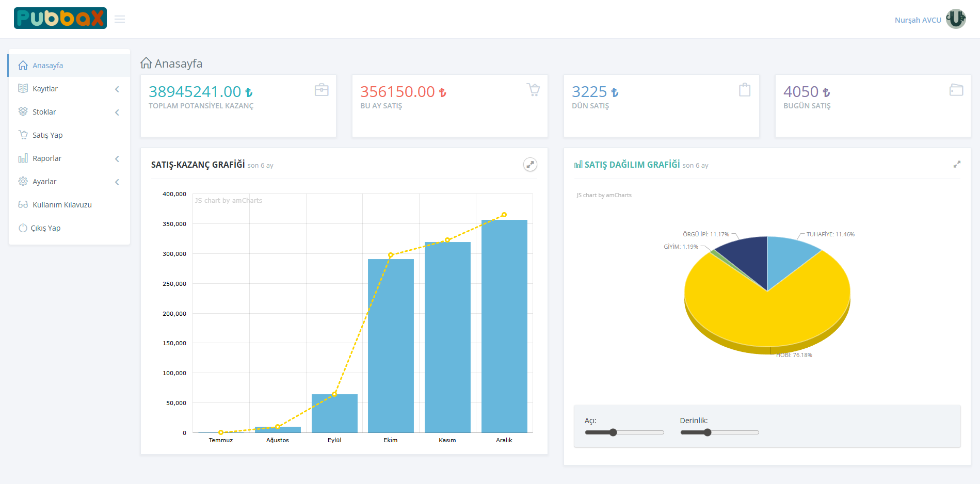Image resolution: width=980 pixels, height=484 pixels.
Task: Click the Derinlik depth slider handle
Action: click(708, 432)
